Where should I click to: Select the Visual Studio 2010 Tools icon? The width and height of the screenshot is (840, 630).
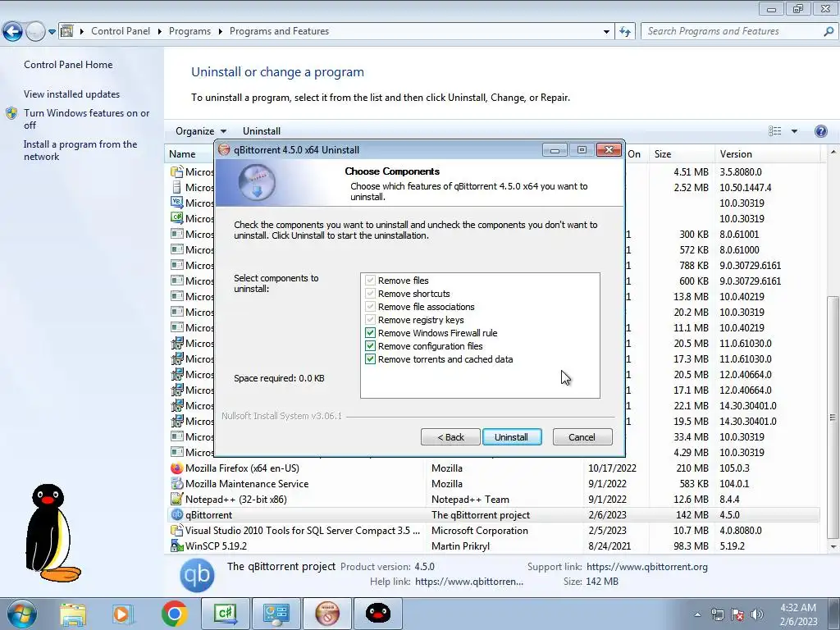[x=177, y=531]
